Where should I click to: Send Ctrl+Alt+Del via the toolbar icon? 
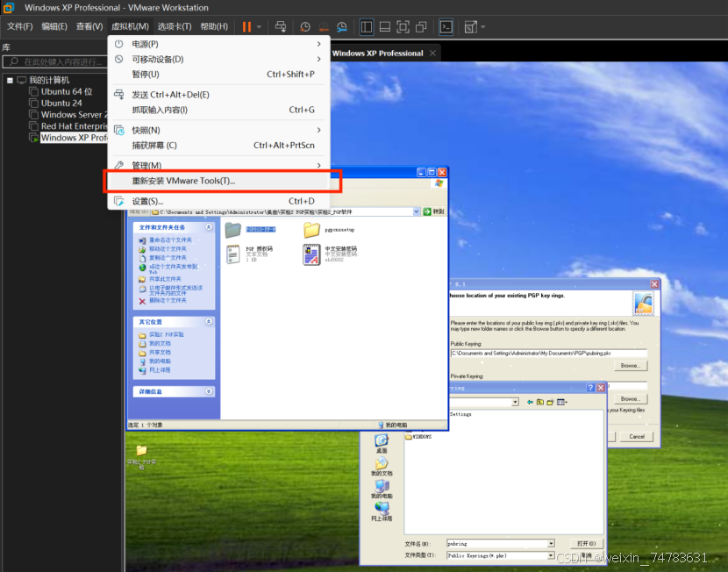281,27
